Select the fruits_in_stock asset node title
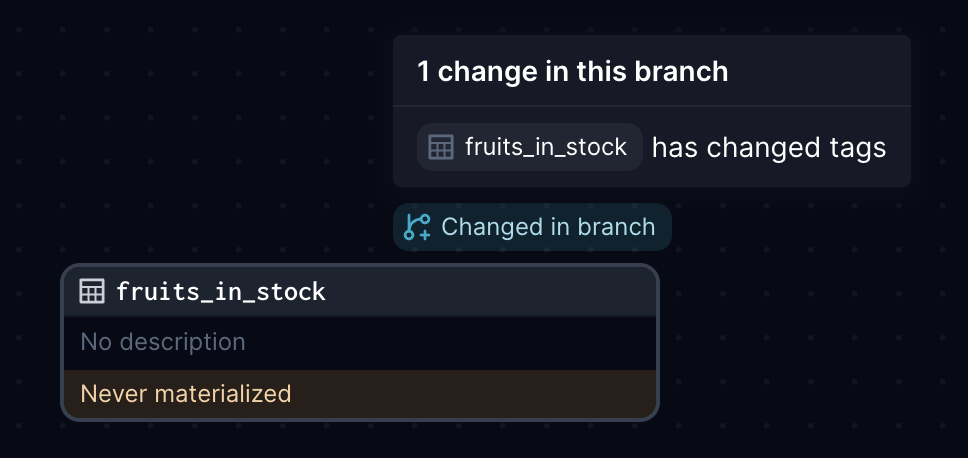 tap(221, 292)
